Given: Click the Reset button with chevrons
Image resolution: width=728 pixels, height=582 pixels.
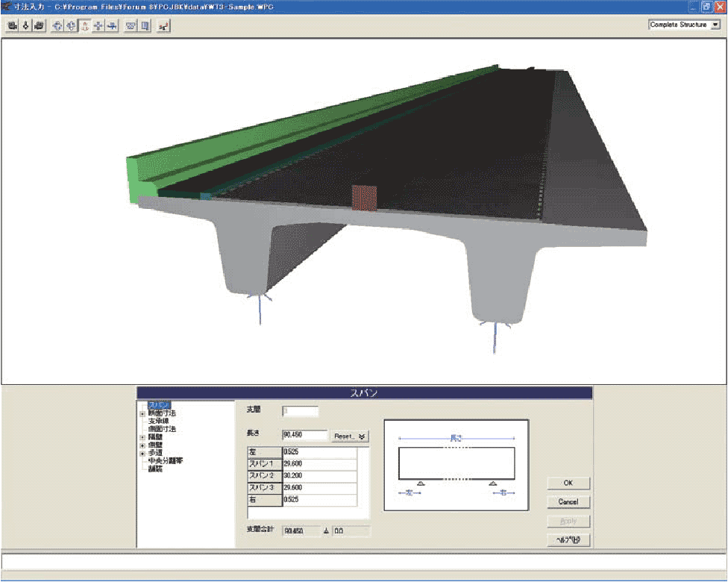Looking at the screenshot, I should click(x=350, y=436).
